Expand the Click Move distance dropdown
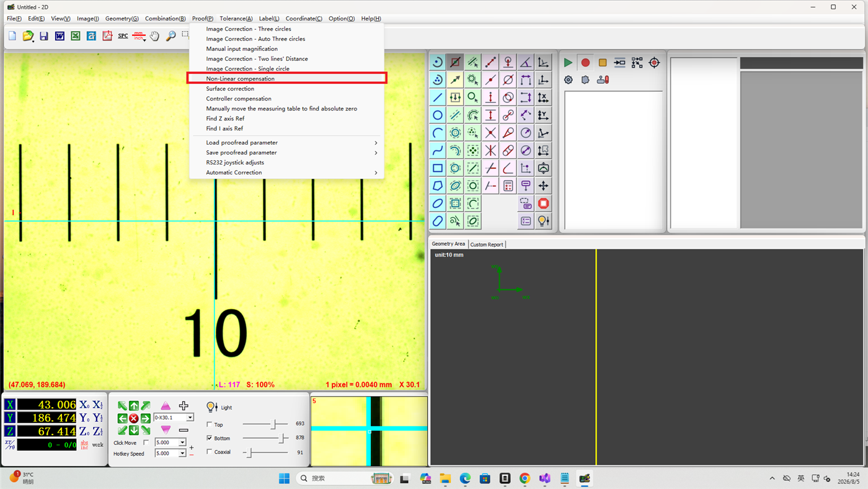The image size is (868, 489). [x=182, y=442]
